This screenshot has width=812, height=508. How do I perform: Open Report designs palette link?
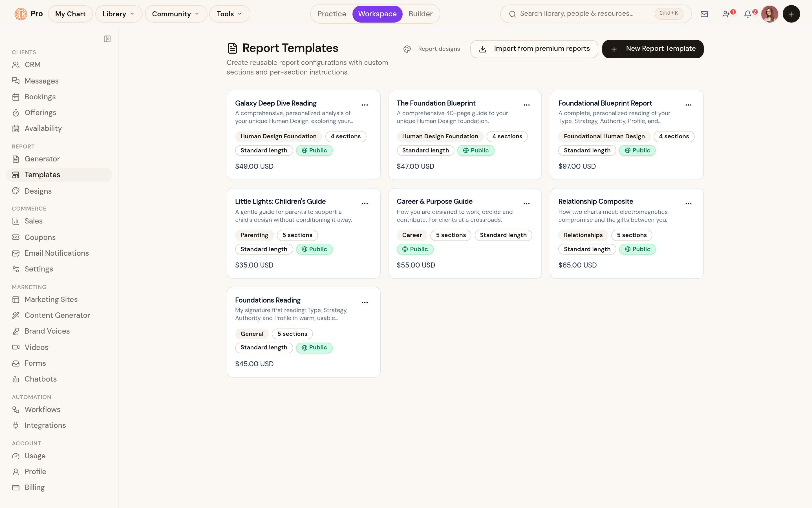click(431, 49)
